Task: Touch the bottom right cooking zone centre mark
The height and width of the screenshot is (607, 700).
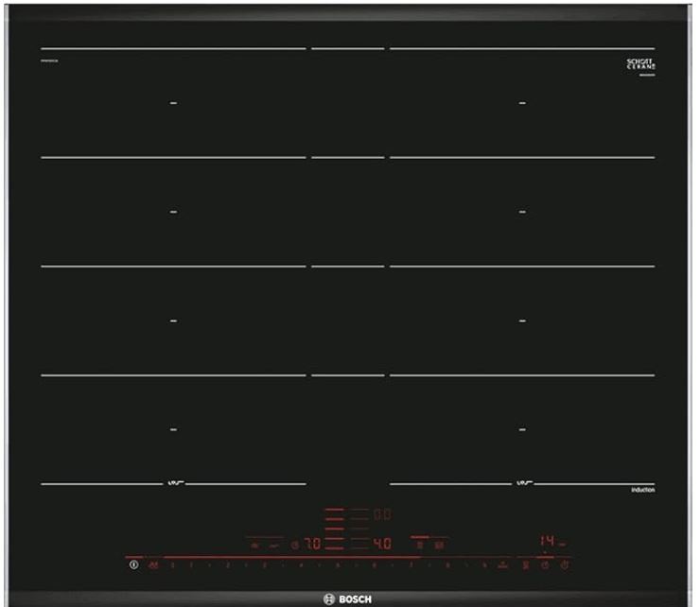Action: click(x=522, y=430)
